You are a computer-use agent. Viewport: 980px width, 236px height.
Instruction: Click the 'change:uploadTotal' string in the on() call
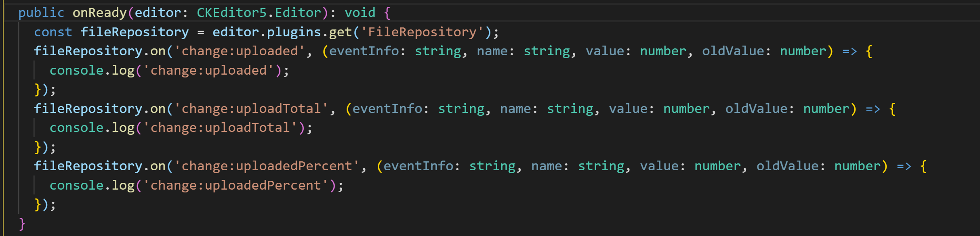click(x=251, y=109)
